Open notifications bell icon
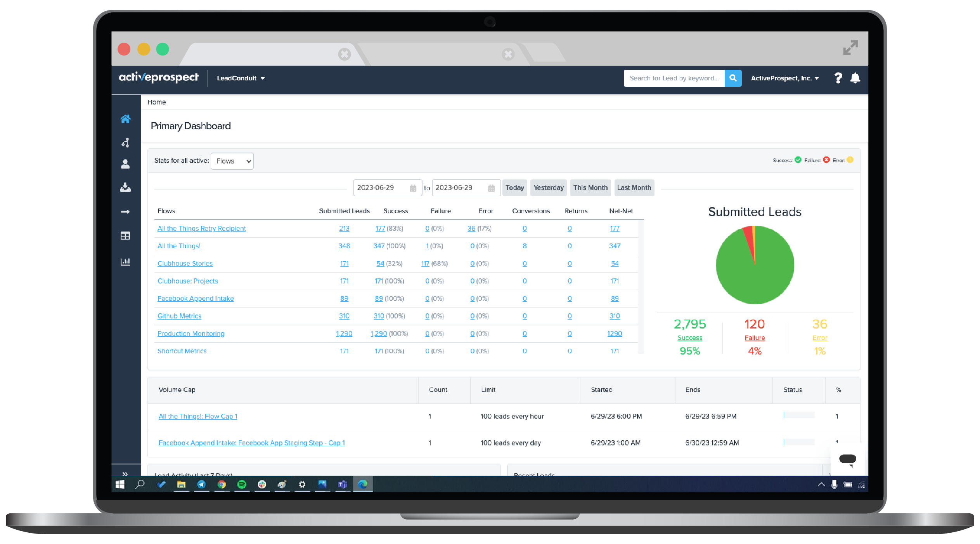 click(x=855, y=78)
